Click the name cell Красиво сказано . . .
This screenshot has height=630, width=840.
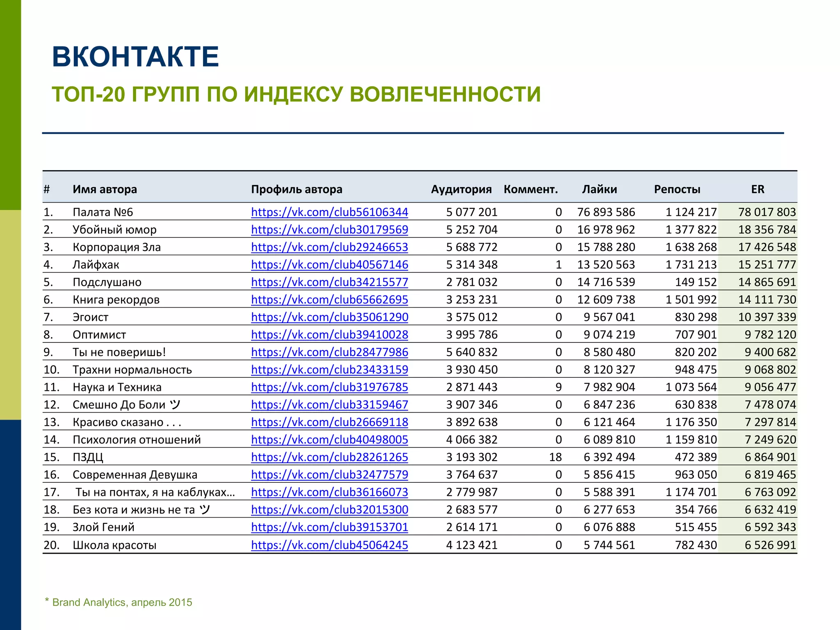pos(127,422)
